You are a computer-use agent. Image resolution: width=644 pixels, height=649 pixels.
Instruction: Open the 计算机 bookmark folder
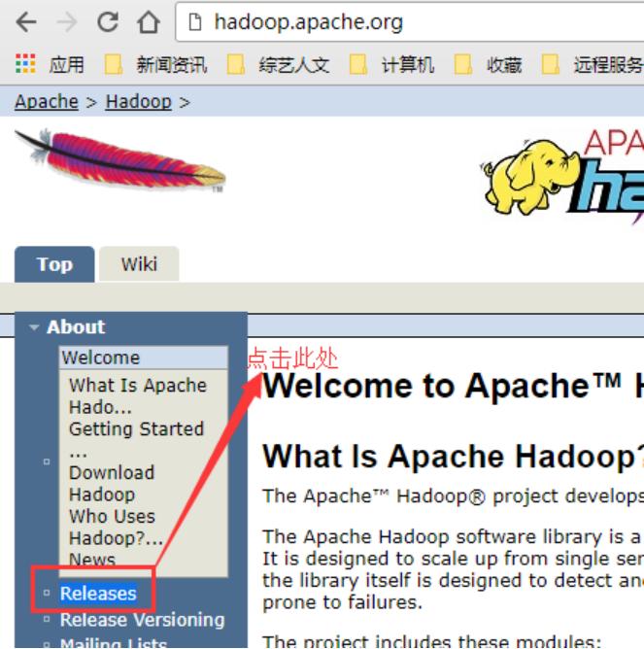391,65
